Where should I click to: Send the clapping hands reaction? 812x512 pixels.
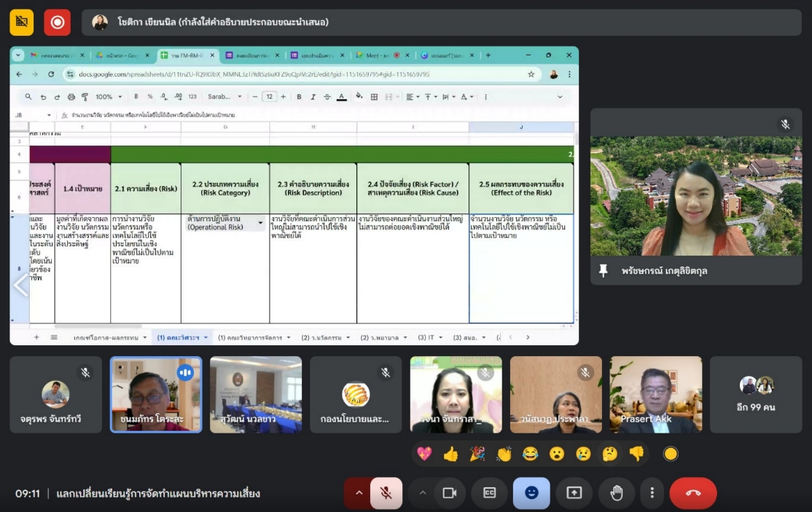[504, 454]
